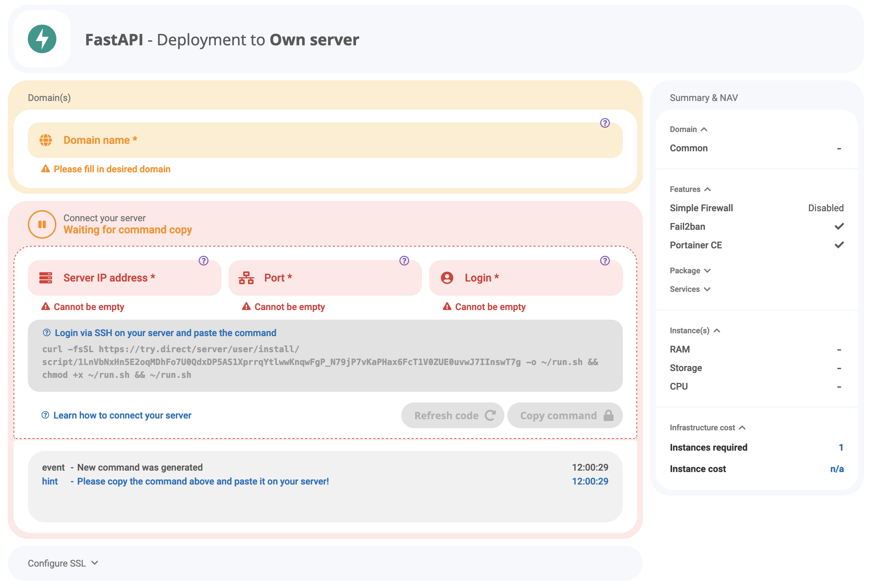Click Waiting for command copy status
874x588 pixels.
(127, 230)
